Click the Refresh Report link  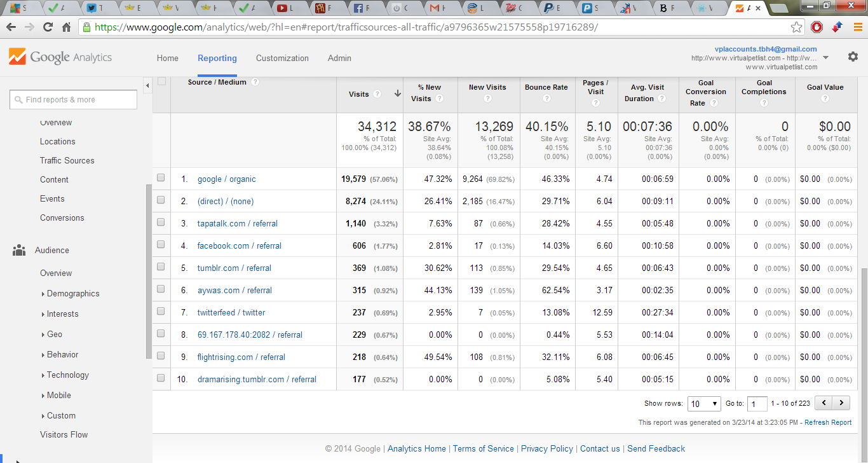pos(828,422)
